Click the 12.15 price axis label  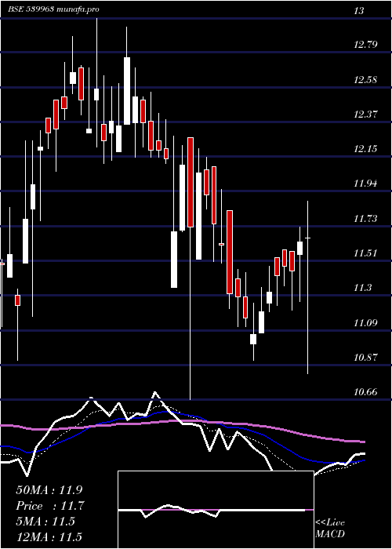click(x=365, y=149)
